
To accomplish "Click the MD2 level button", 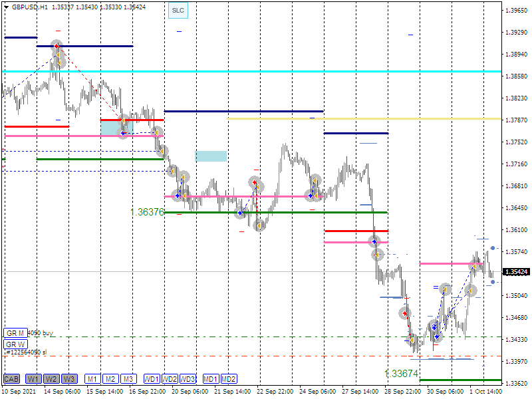I will pyautogui.click(x=229, y=379).
